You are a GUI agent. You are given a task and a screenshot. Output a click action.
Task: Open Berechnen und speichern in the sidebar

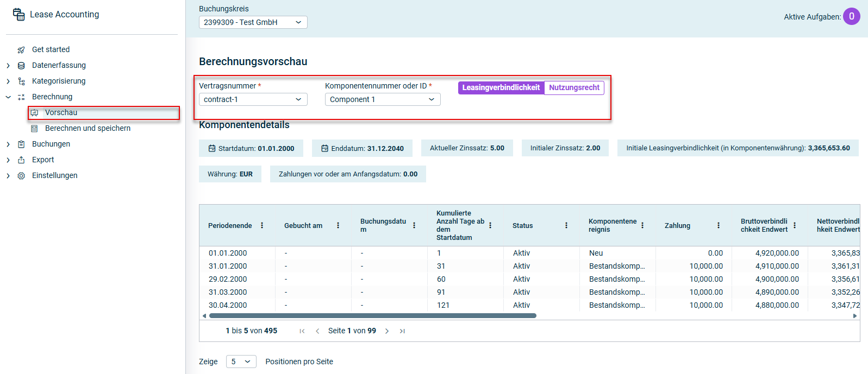(x=88, y=128)
